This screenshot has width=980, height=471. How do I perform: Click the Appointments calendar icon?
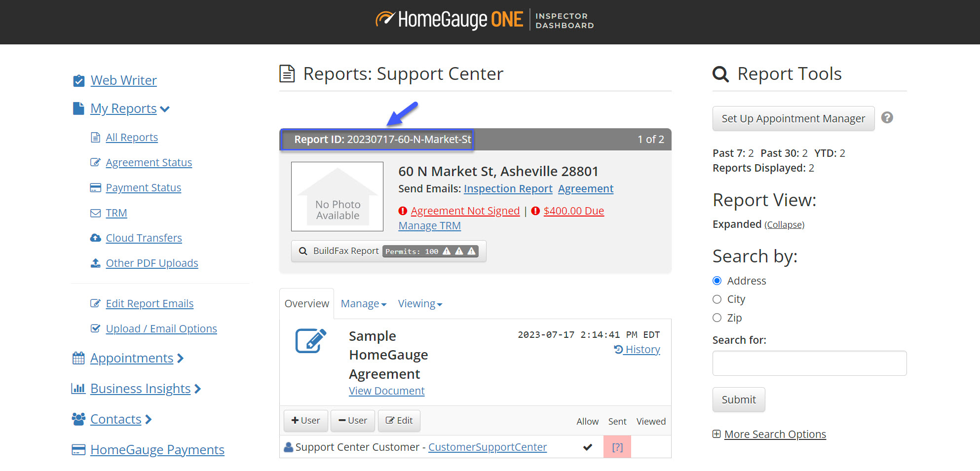click(x=78, y=358)
